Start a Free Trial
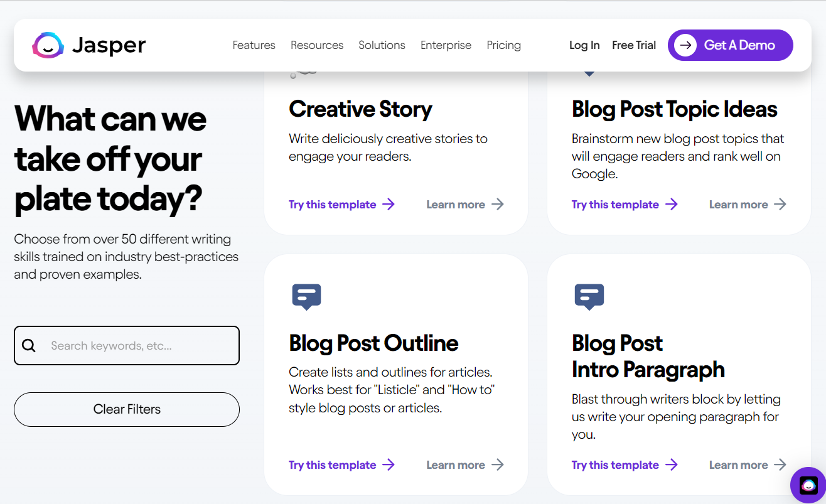This screenshot has width=826, height=504. [634, 45]
